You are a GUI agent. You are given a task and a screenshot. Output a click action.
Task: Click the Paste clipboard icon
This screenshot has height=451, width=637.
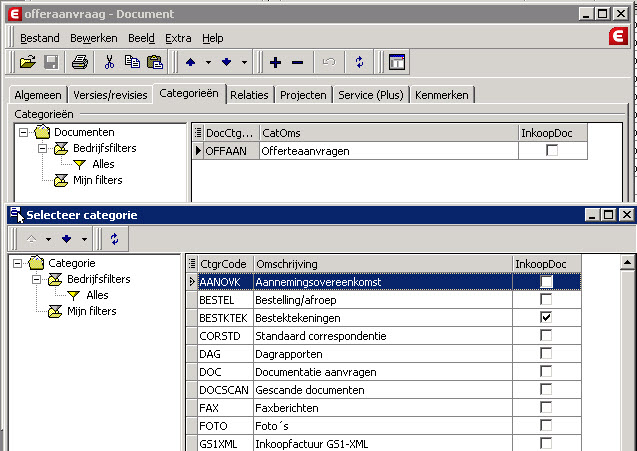155,62
